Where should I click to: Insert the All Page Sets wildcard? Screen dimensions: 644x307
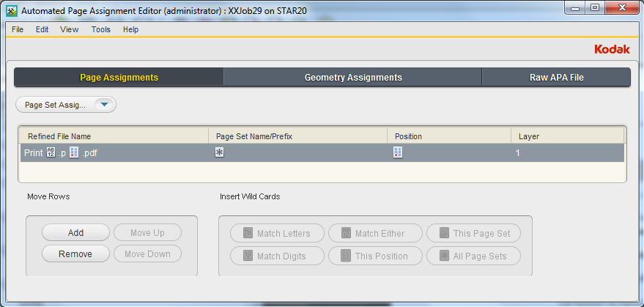pos(473,256)
